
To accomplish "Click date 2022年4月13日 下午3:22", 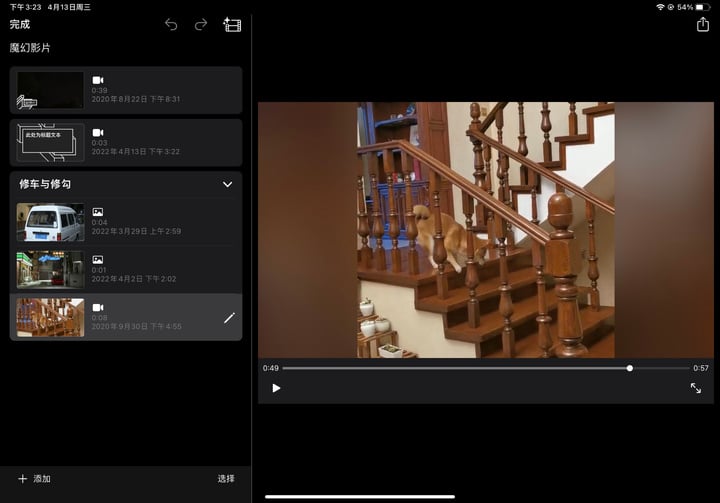I will coord(135,152).
